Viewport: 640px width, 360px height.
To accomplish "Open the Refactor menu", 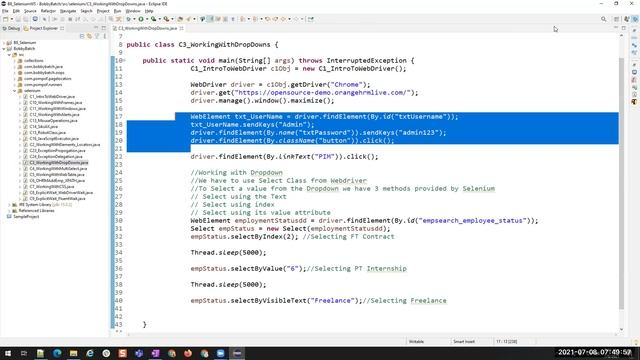I will click(48, 11).
